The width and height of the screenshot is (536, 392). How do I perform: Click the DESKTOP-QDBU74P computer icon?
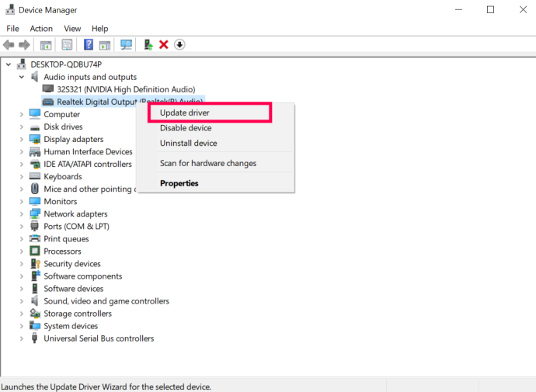coord(22,64)
